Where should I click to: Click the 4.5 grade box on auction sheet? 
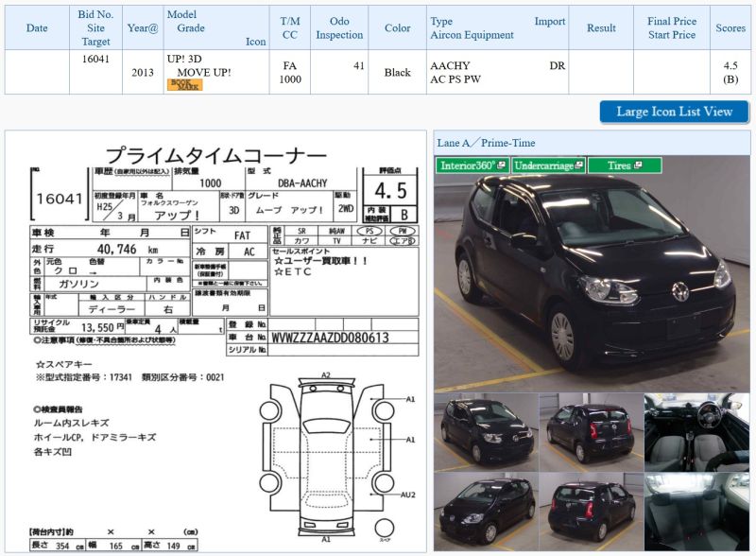(390, 191)
